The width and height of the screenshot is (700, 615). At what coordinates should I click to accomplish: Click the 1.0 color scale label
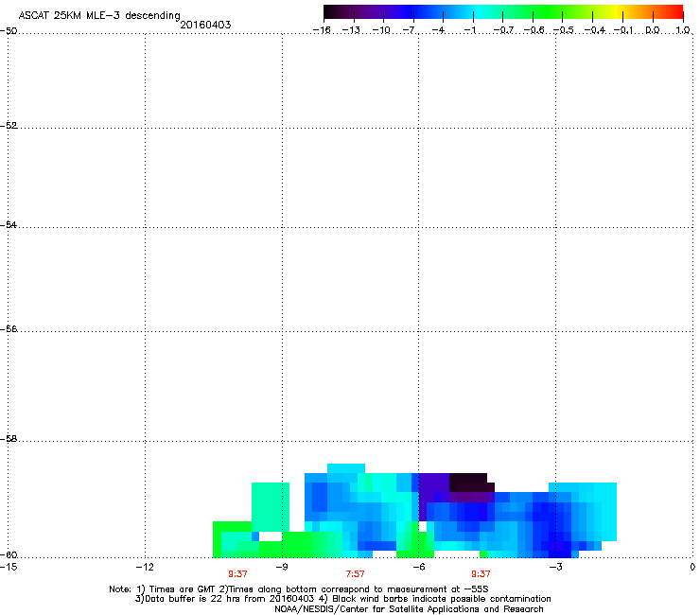coord(683,30)
